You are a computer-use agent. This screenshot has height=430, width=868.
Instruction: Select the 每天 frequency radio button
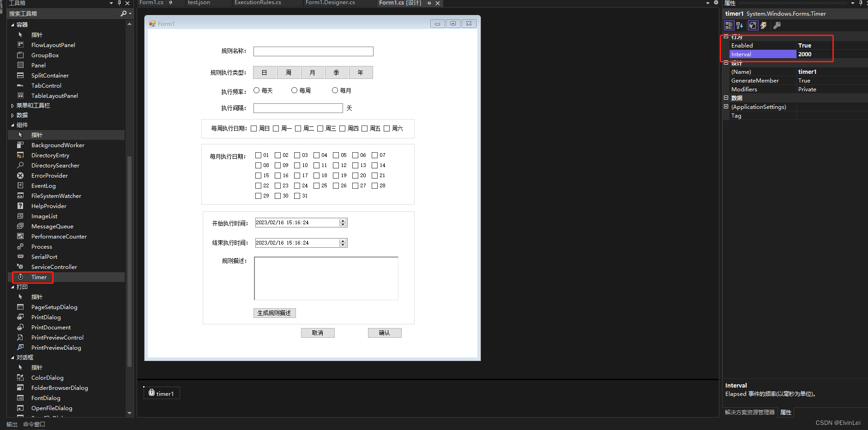click(x=257, y=90)
